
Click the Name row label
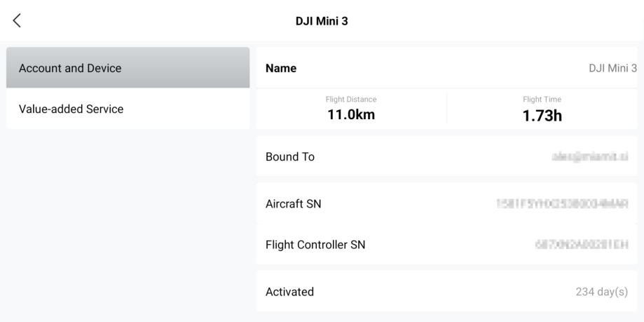281,68
